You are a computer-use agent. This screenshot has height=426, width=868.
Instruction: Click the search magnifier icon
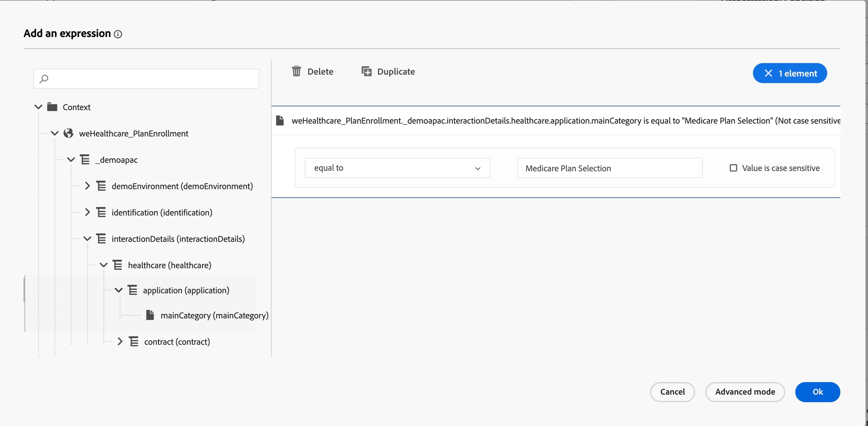click(x=44, y=79)
